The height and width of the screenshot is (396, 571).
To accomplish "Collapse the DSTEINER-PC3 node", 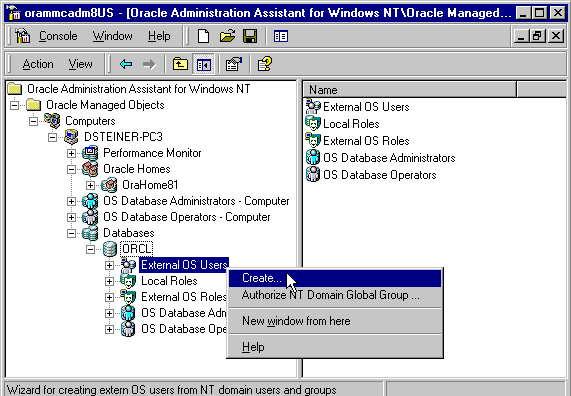I will [52, 137].
